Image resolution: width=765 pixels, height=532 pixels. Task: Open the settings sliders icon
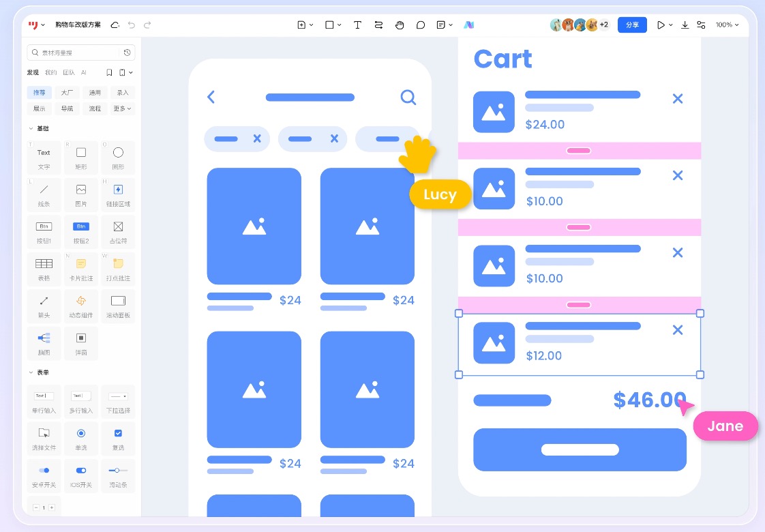(x=701, y=25)
